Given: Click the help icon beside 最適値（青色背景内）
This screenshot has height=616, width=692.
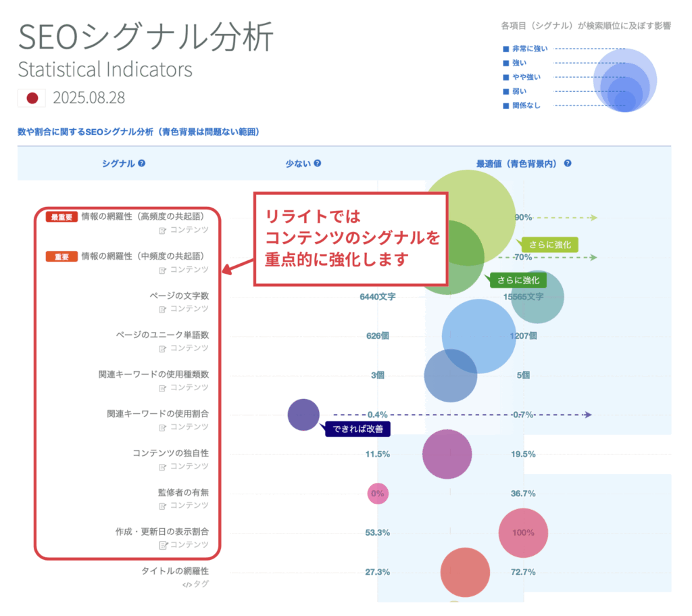Looking at the screenshot, I should [568, 163].
